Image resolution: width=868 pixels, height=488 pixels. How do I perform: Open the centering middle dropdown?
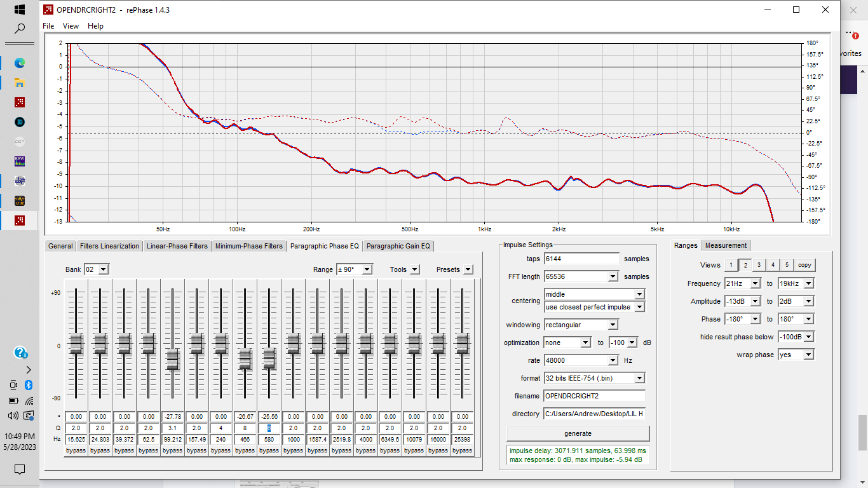point(639,294)
